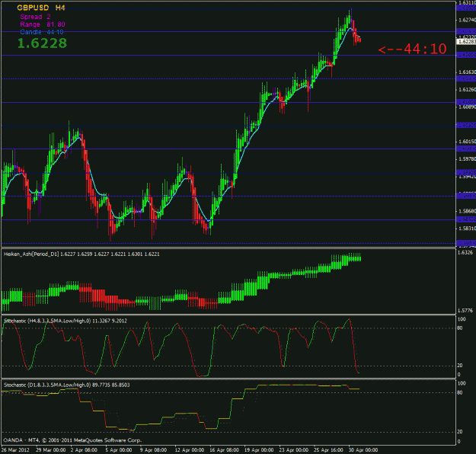The height and width of the screenshot is (454, 476).
Task: Click the '26 Mar 2012' date label
Action: click(16, 449)
